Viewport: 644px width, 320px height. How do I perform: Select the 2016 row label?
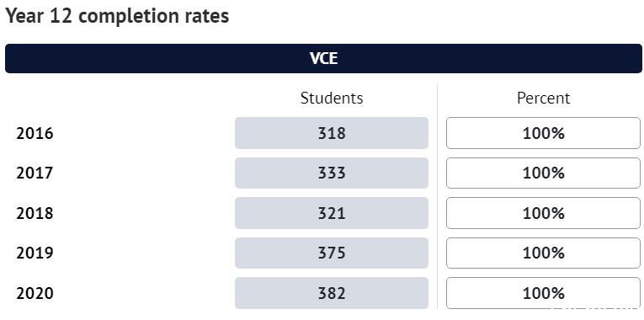point(35,134)
